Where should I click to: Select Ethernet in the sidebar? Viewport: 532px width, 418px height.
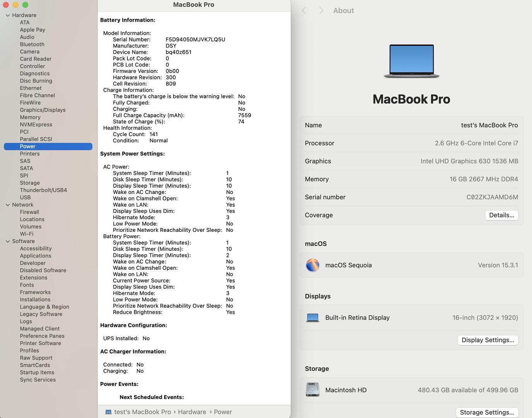coord(31,88)
